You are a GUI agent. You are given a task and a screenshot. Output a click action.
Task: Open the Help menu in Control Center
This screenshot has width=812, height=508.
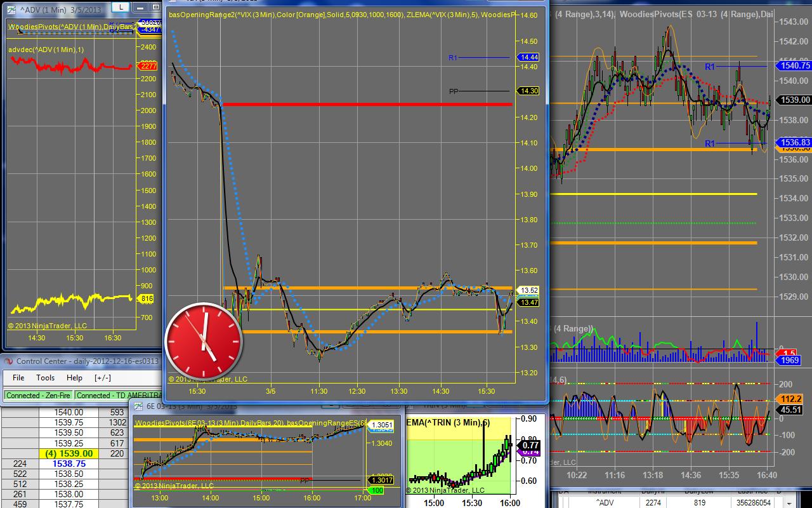74,377
